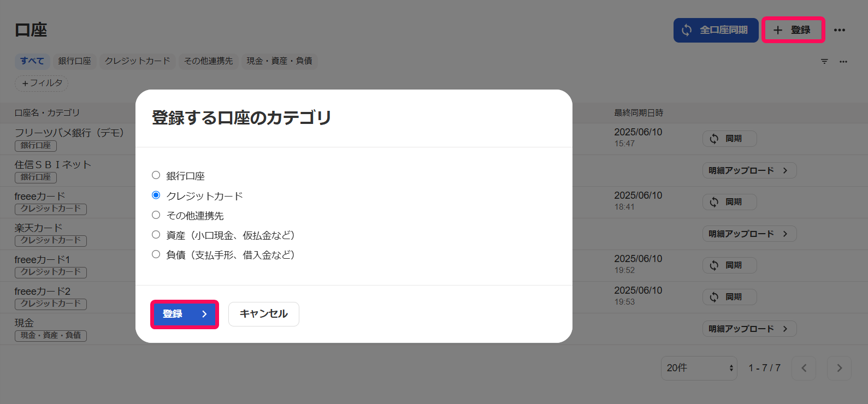Click the filter funnel icon above the list
Image resolution: width=868 pixels, height=404 pixels.
click(824, 61)
